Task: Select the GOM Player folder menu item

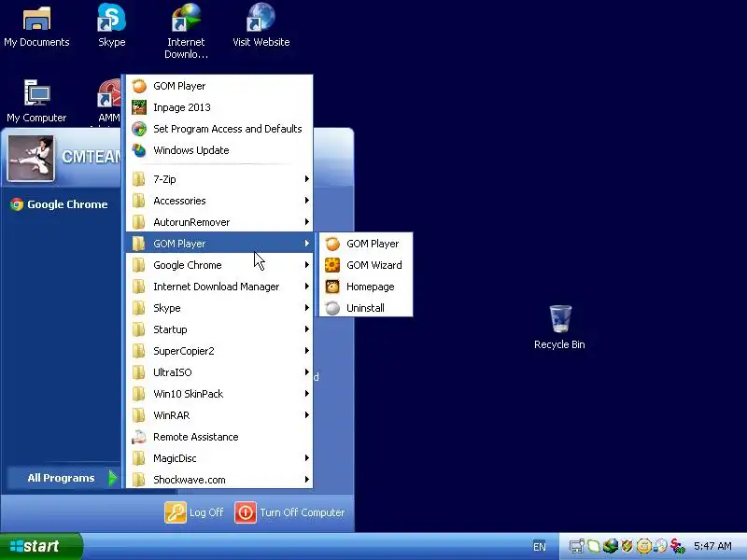Action: click(x=219, y=244)
